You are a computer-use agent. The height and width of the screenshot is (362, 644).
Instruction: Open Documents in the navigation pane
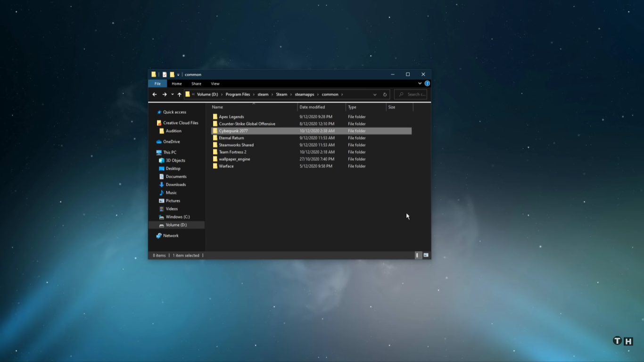point(176,177)
